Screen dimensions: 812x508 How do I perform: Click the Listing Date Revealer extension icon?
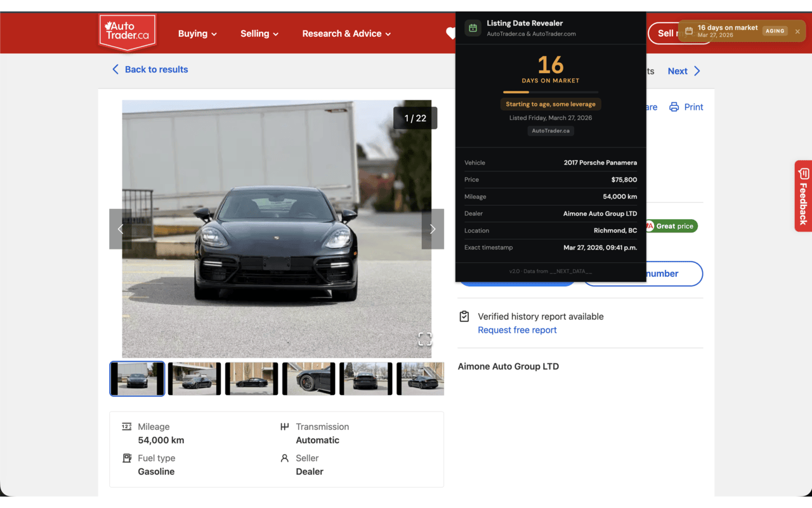pyautogui.click(x=473, y=28)
